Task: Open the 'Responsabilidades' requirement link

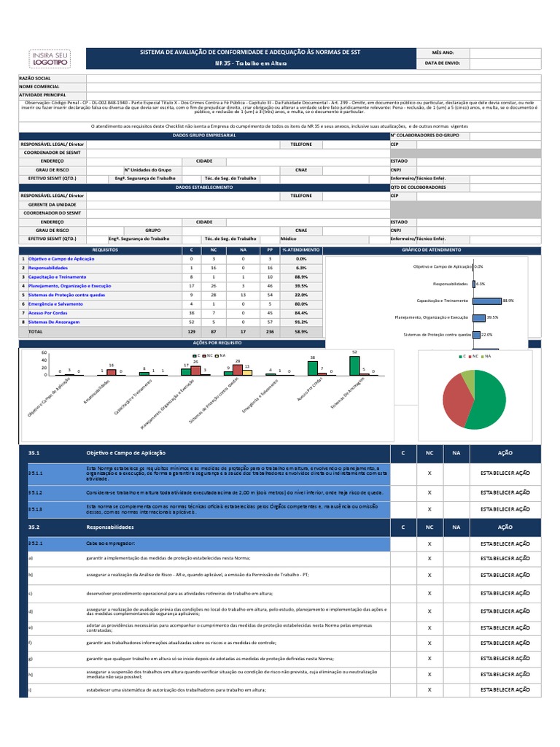Action: pos(47,268)
